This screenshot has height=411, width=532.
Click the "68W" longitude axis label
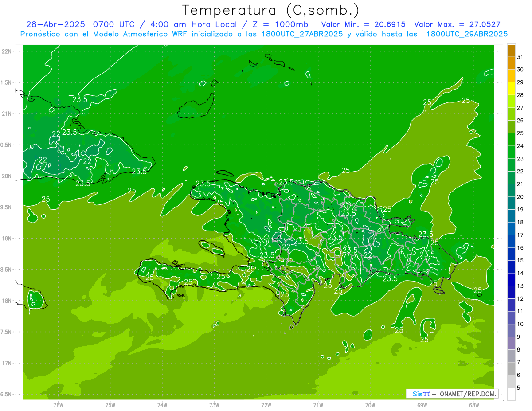coord(474,405)
